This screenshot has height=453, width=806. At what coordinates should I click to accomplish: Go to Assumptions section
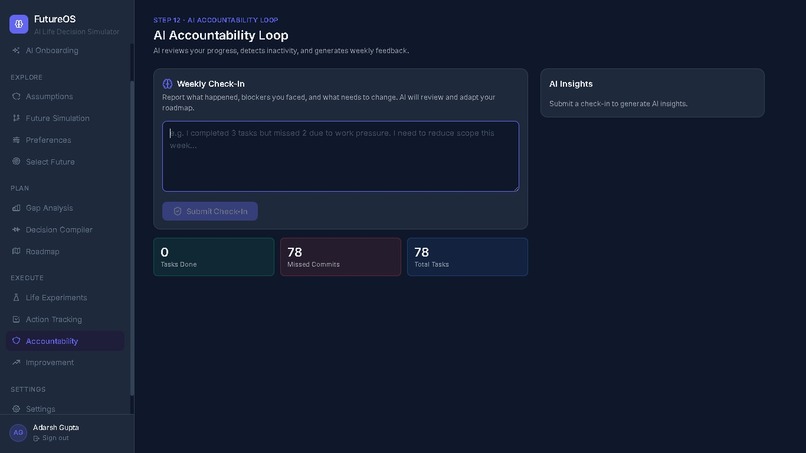49,96
